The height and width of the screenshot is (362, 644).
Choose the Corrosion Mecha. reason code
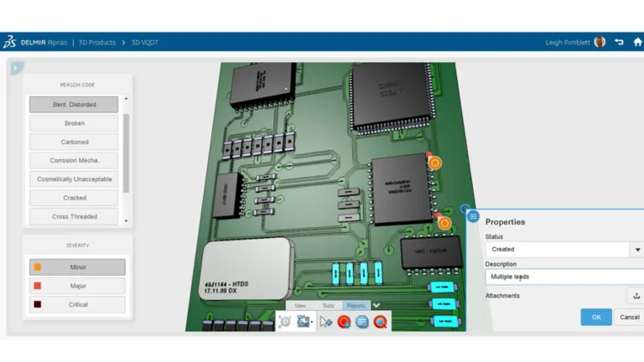click(74, 161)
